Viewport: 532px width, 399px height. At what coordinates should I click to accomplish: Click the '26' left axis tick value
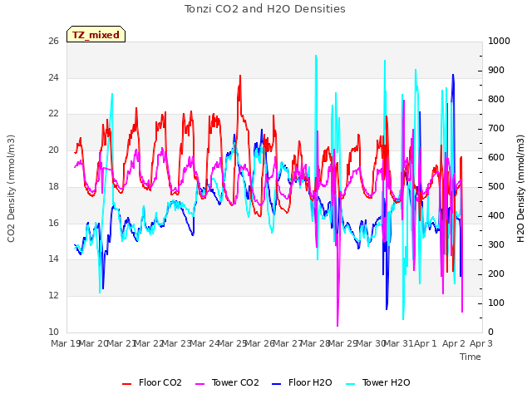53,41
